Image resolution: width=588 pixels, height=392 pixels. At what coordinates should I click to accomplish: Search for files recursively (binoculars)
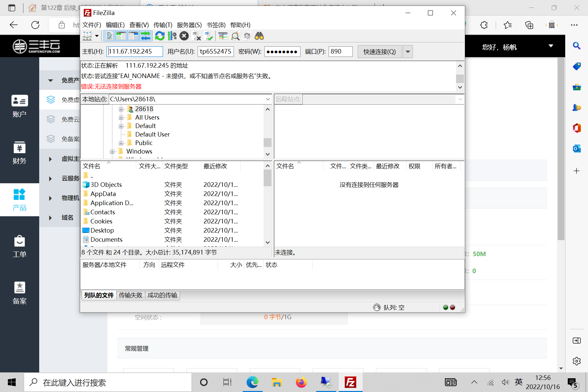point(259,36)
